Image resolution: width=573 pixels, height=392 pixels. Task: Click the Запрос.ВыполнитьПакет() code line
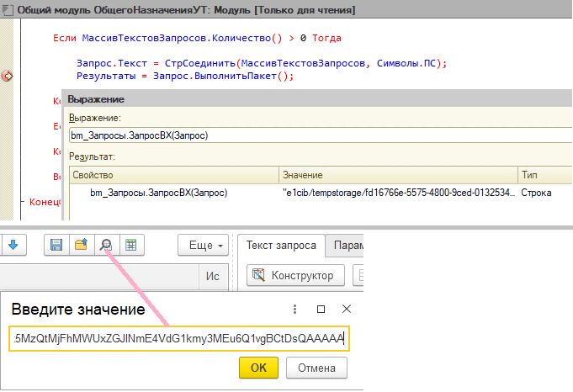(x=185, y=76)
